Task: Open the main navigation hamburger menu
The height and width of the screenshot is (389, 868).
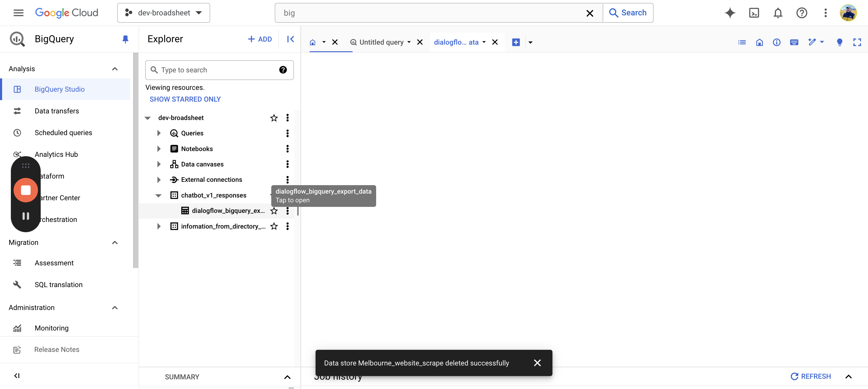Action: tap(18, 13)
